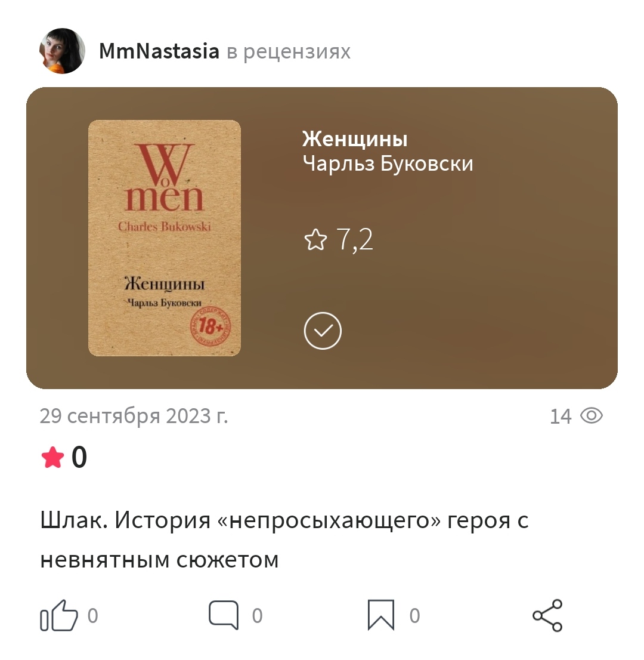Click the pink star review rating
The image size is (644, 660).
pyautogui.click(x=52, y=457)
